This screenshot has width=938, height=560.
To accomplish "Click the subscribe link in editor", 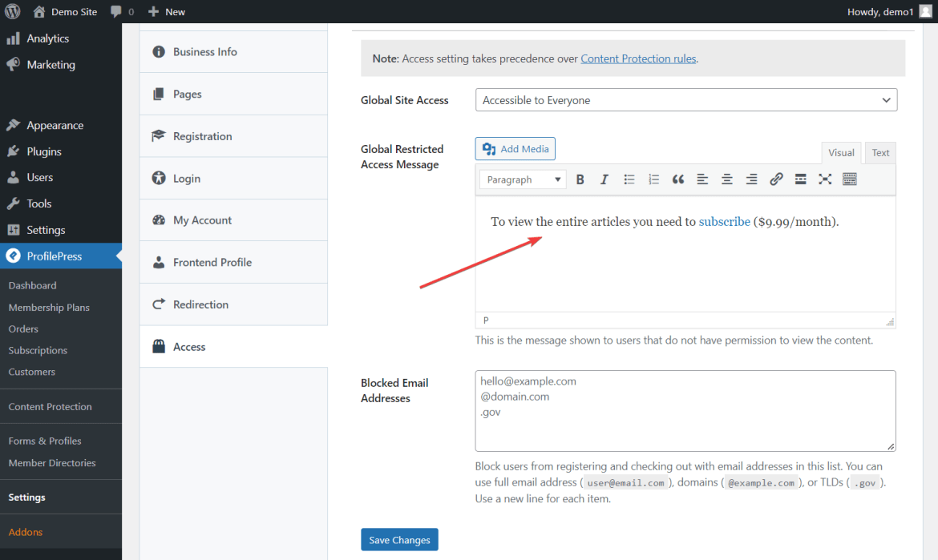I will [x=725, y=222].
